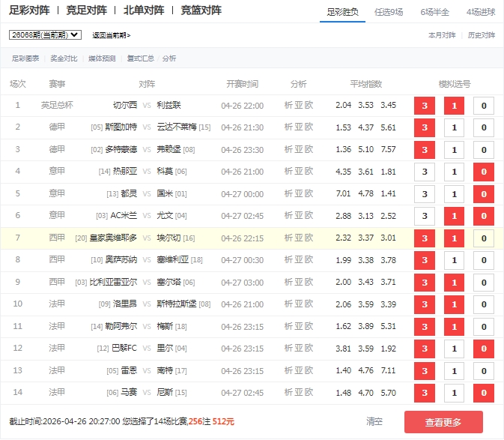The width and height of the screenshot is (504, 440).
Task: Open the 媒体预测 sub-menu item
Action: click(102, 58)
